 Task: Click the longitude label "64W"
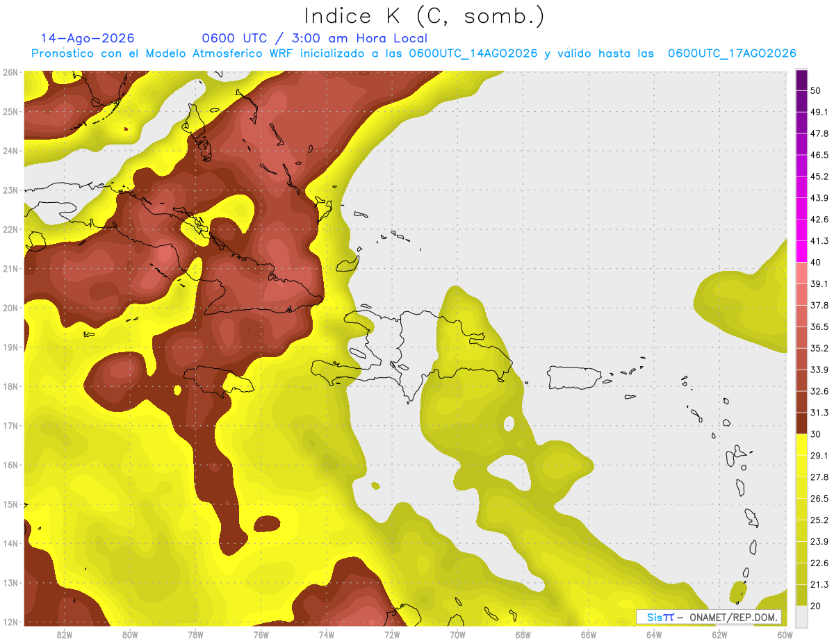654,635
